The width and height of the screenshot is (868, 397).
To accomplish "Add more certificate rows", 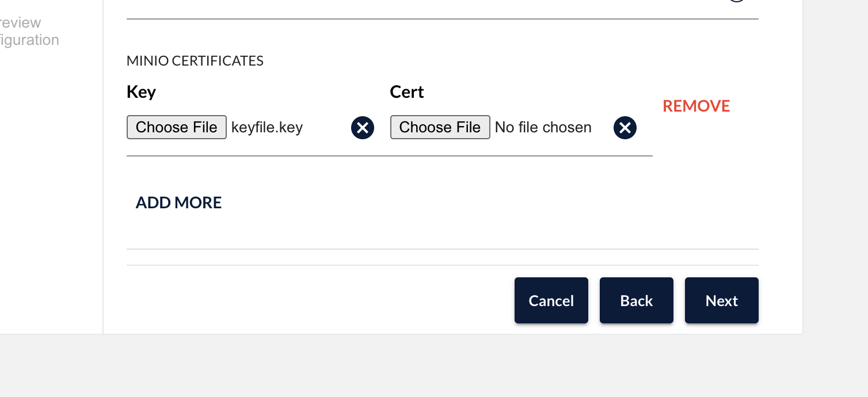I will click(x=178, y=203).
